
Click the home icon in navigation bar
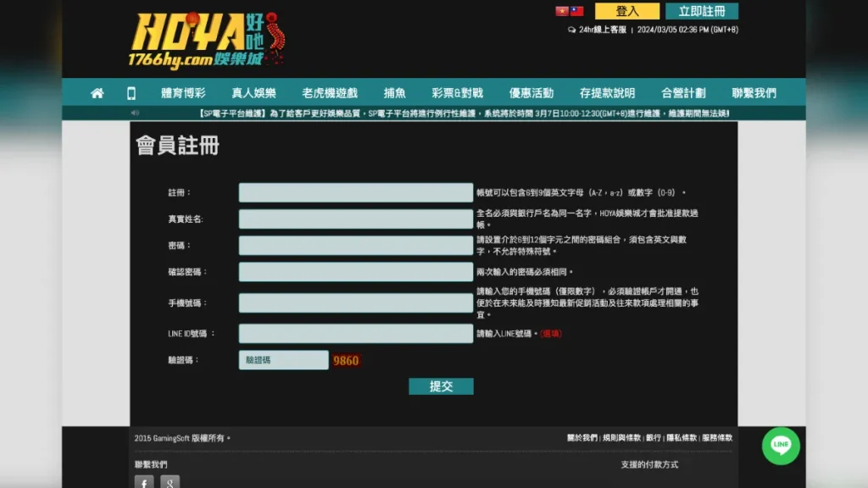pyautogui.click(x=97, y=93)
